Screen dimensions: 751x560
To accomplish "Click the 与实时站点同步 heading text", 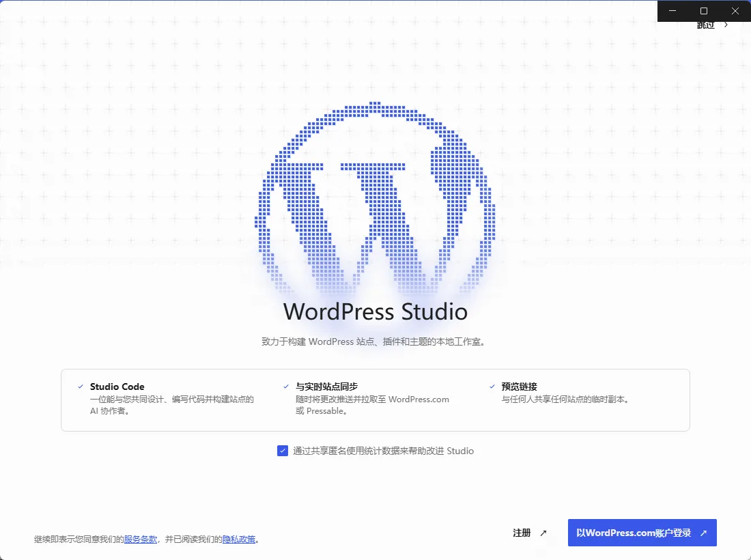I will (326, 387).
